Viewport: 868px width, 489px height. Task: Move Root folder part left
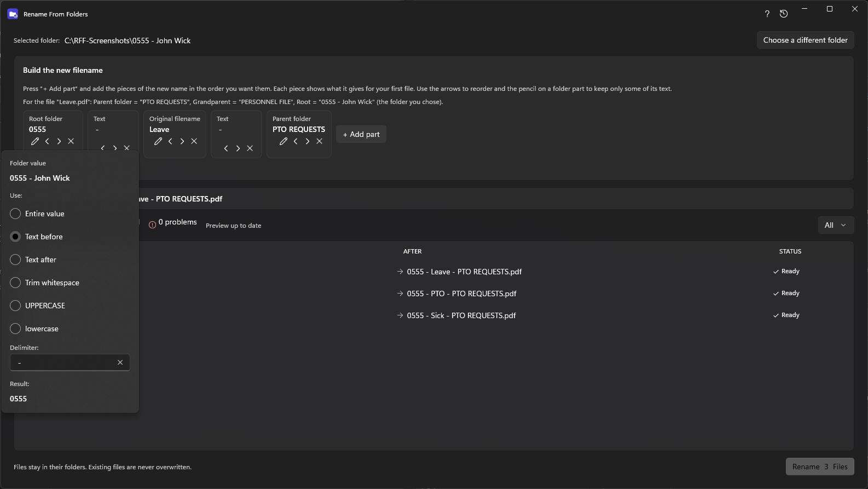pos(47,141)
